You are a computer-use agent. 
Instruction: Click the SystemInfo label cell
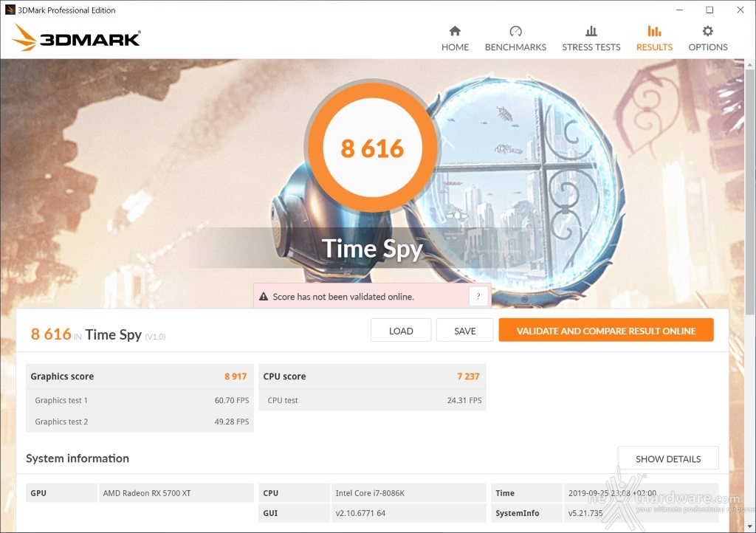[526, 513]
